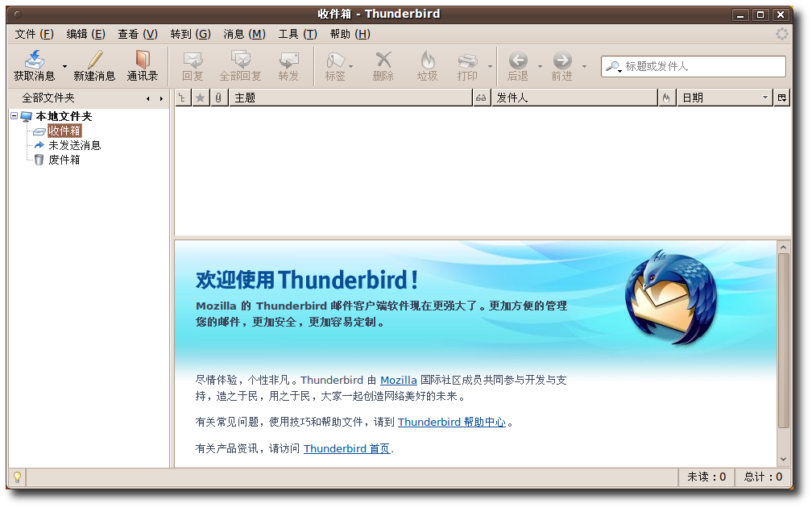Open the 转到 (G) menu
Image resolution: width=812 pixels, height=508 pixels.
(190, 34)
